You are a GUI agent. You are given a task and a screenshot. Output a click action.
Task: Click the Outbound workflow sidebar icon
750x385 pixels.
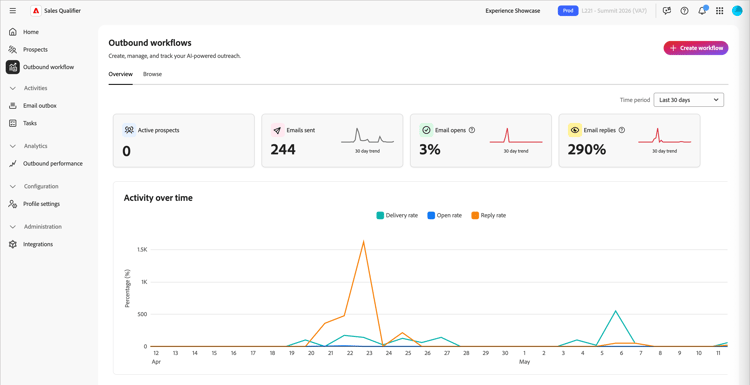tap(13, 67)
